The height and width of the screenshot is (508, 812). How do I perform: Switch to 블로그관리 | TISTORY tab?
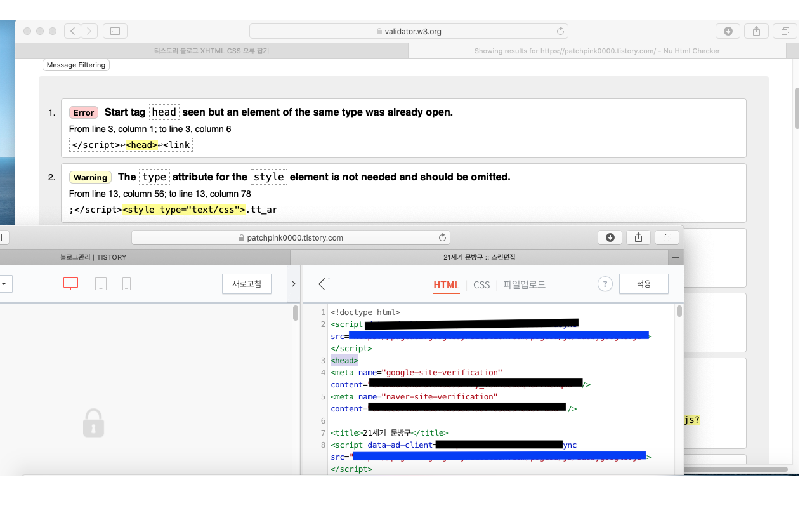[145, 257]
